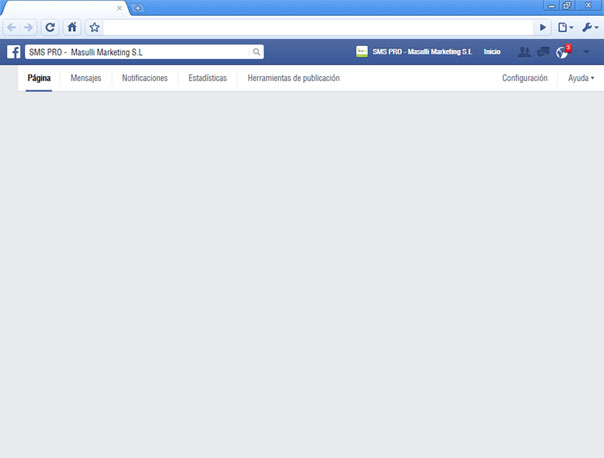Bookmark this page with the star icon
This screenshot has height=458, width=604.
click(x=94, y=27)
